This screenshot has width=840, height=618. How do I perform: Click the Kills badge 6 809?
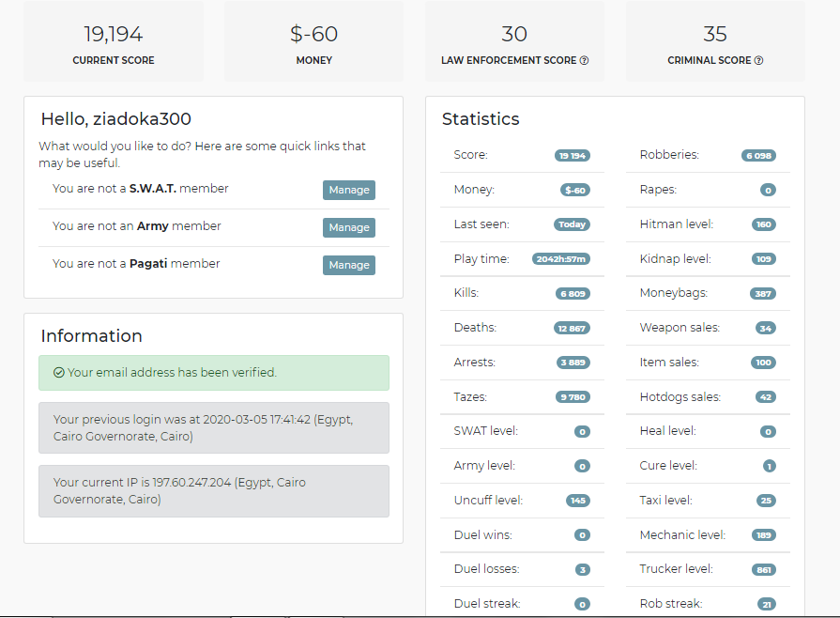point(573,294)
